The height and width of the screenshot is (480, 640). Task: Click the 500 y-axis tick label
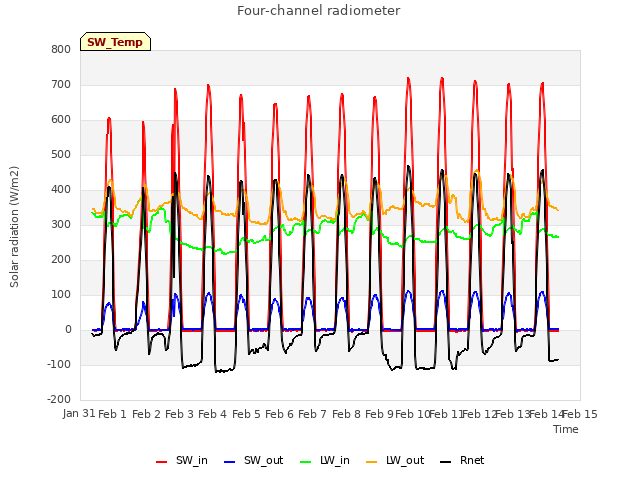pyautogui.click(x=61, y=155)
